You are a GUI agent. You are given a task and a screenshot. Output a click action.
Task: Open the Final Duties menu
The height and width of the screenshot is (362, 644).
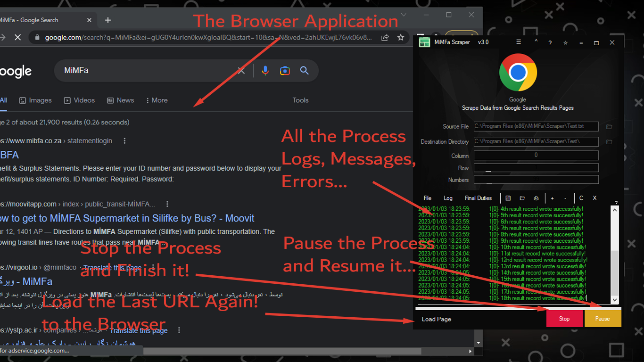pos(478,198)
